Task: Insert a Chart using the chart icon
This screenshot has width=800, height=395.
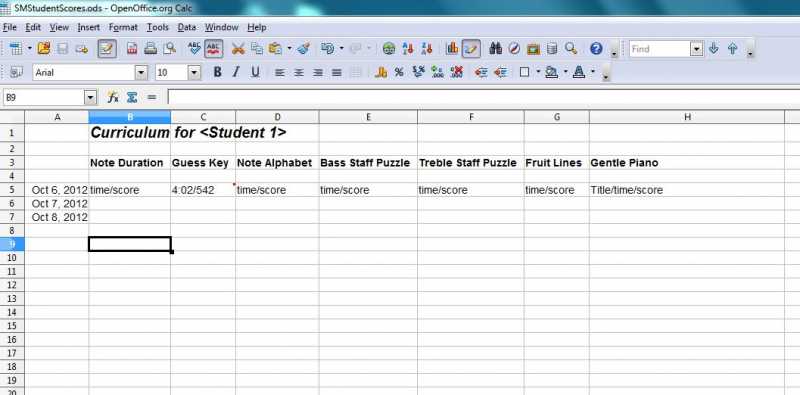Action: (x=452, y=49)
